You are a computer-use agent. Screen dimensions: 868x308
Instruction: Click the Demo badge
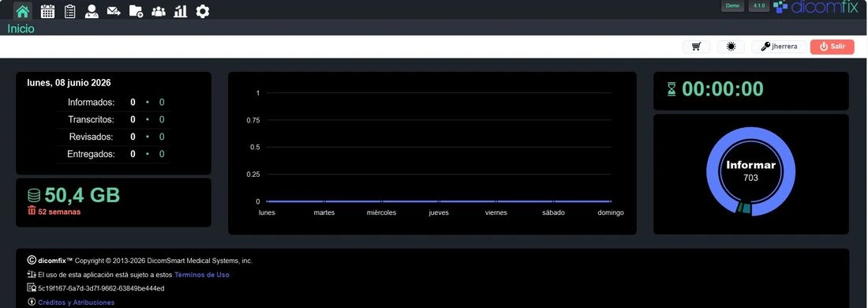[732, 6]
